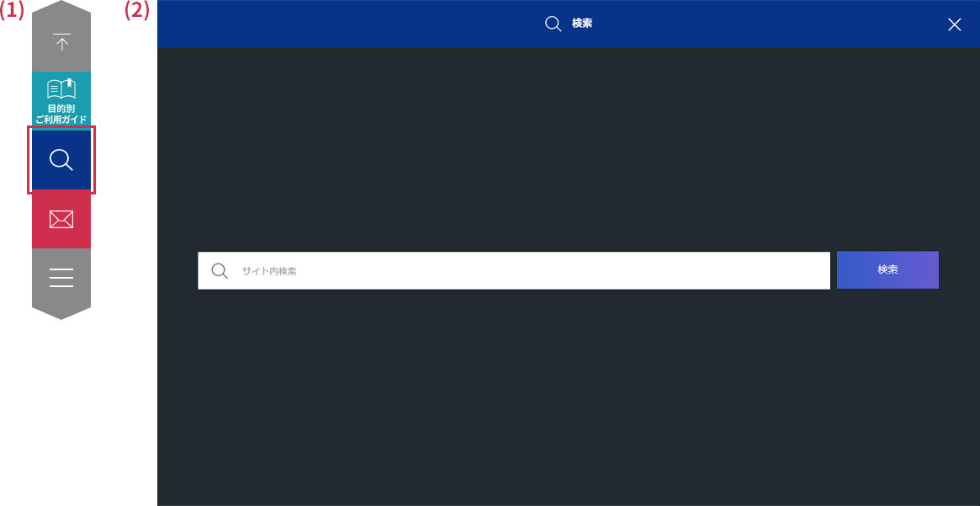Close the 検索 overlay with the X
This screenshot has height=506, width=980.
pos(954,24)
